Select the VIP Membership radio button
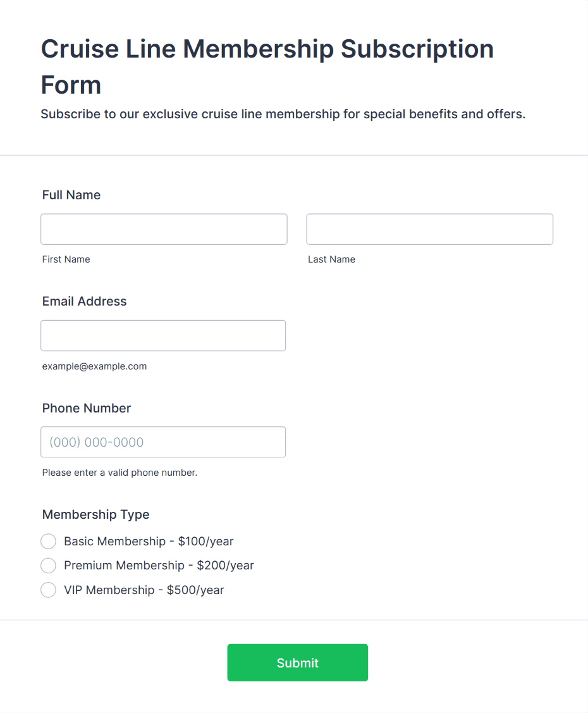The height and width of the screenshot is (713, 588). (x=49, y=590)
